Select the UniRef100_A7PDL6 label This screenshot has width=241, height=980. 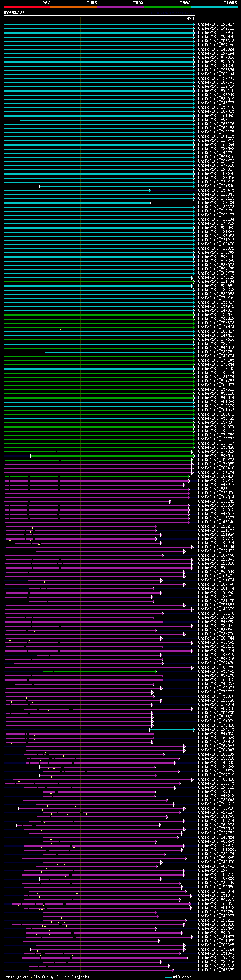(x=216, y=57)
